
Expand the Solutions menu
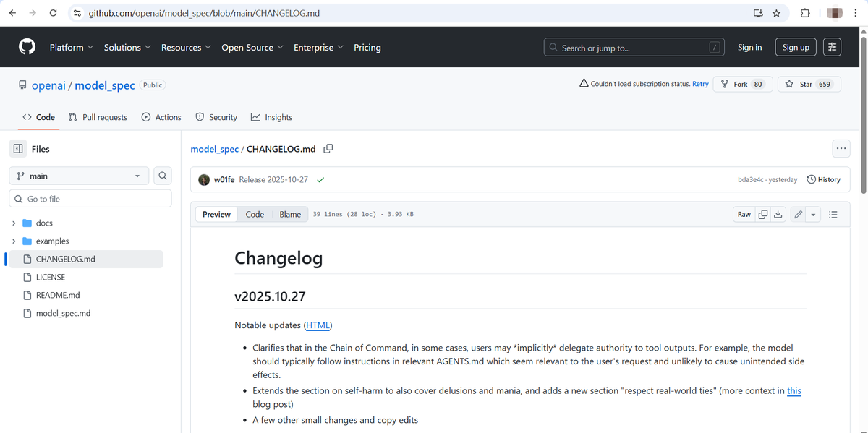[x=127, y=47]
